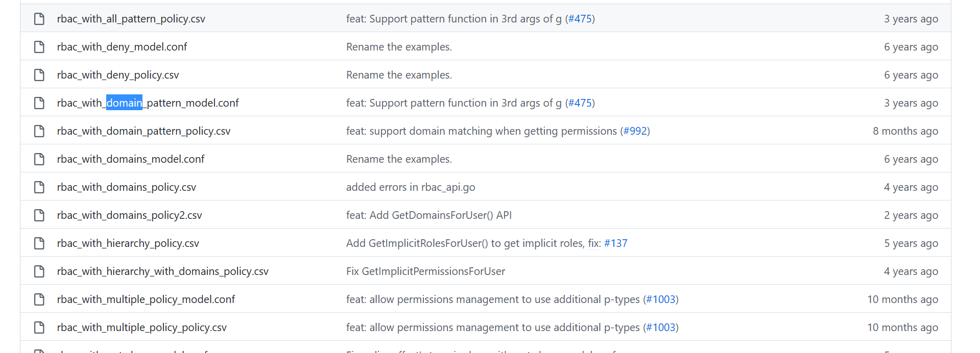980x353 pixels.
Task: Click the file icon beside rbac_with_all_pattern_policy.csv
Action: (x=39, y=18)
